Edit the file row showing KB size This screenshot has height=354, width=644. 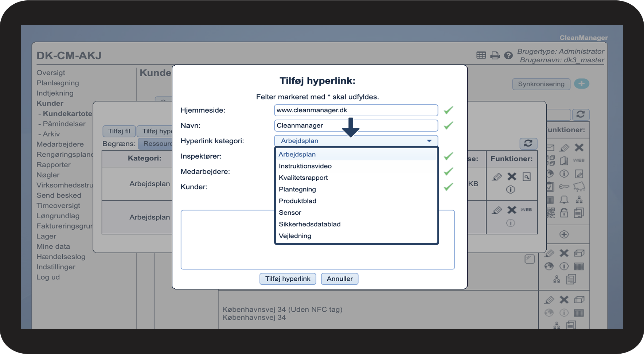tap(497, 177)
